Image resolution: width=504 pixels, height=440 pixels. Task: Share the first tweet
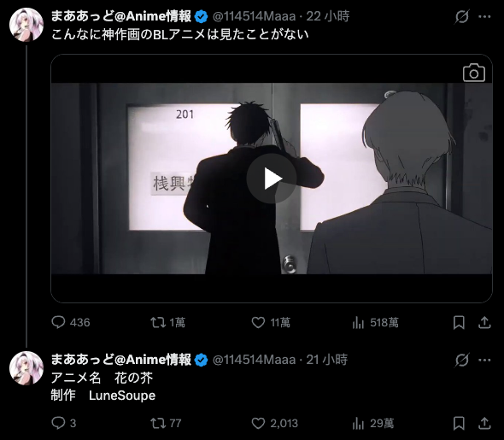pyautogui.click(x=484, y=322)
